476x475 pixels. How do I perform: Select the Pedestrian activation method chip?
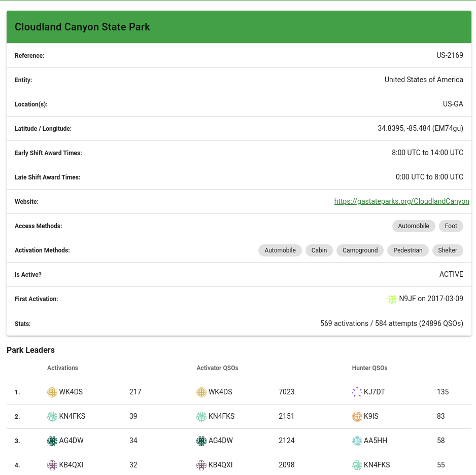tap(407, 250)
